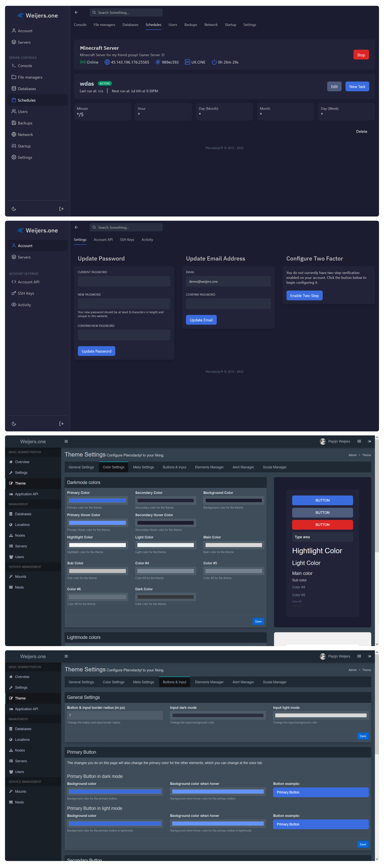Click the border radius input field
The width and height of the screenshot is (384, 868).
coord(115,715)
